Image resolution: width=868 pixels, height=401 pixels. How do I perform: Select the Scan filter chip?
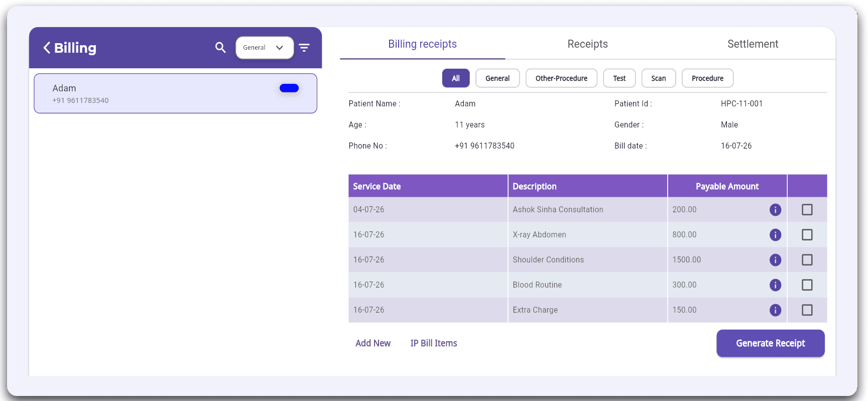[659, 78]
